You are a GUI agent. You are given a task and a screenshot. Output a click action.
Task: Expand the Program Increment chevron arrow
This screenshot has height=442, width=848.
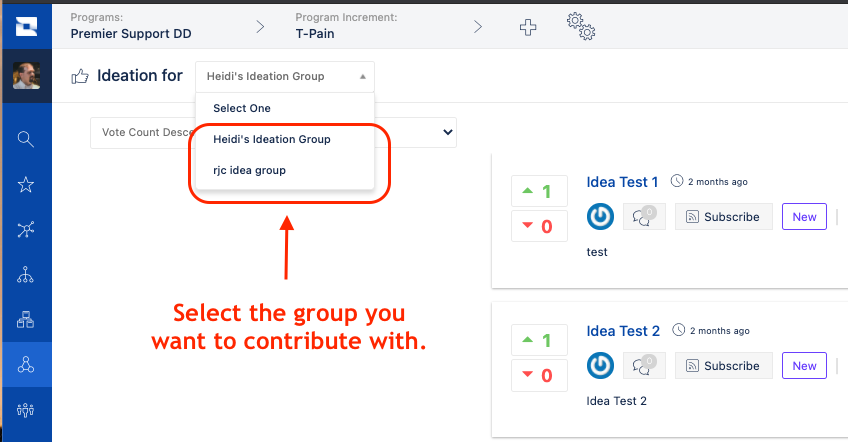[x=478, y=27]
